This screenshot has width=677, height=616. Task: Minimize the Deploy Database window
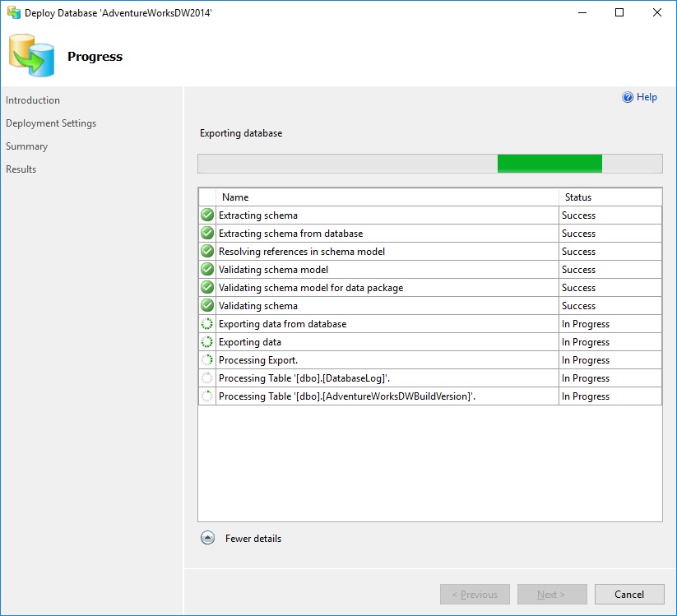pyautogui.click(x=582, y=12)
